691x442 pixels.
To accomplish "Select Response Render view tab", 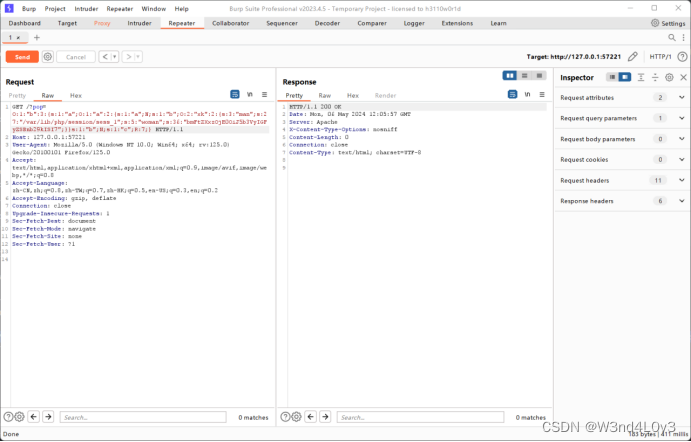I will tap(385, 95).
